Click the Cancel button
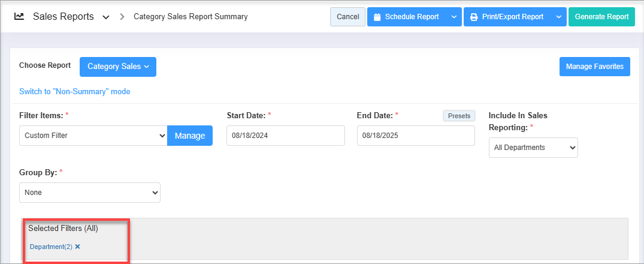Screen dimensions: 644x264 point(347,17)
